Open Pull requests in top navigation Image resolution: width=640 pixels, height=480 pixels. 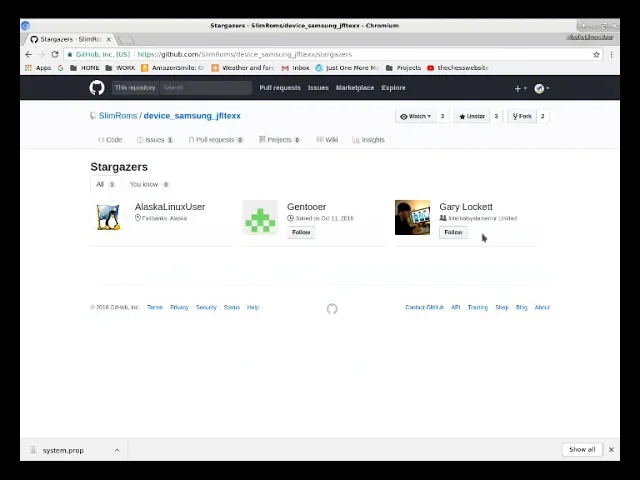pos(280,88)
